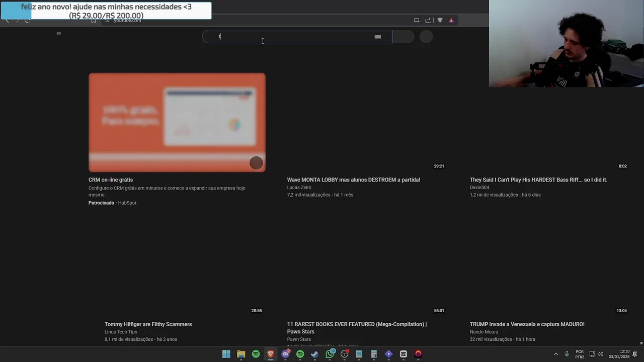Open the Brave Shields lion icon
644x362 pixels.
point(440,21)
